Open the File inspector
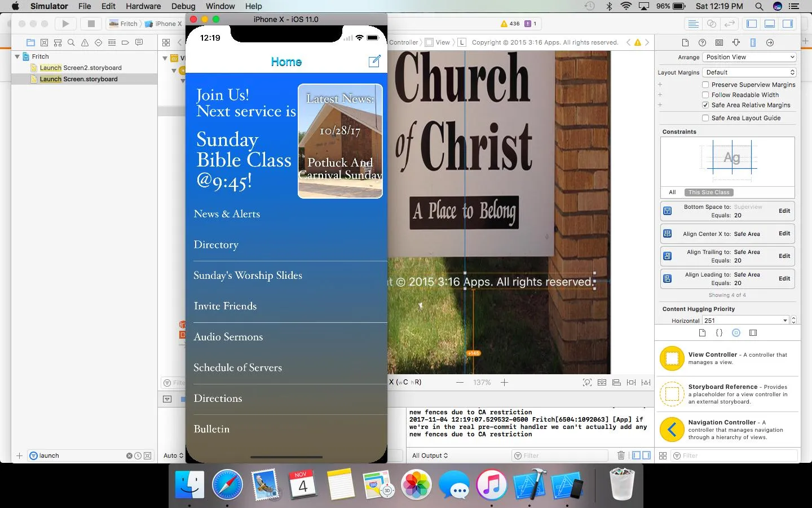This screenshot has width=812, height=508. coord(685,42)
